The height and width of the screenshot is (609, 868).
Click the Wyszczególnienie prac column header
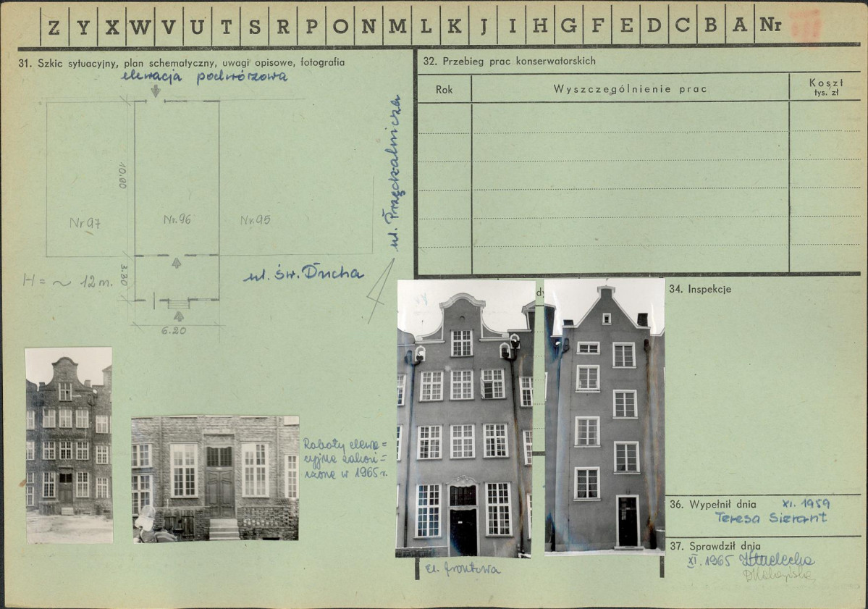(630, 89)
